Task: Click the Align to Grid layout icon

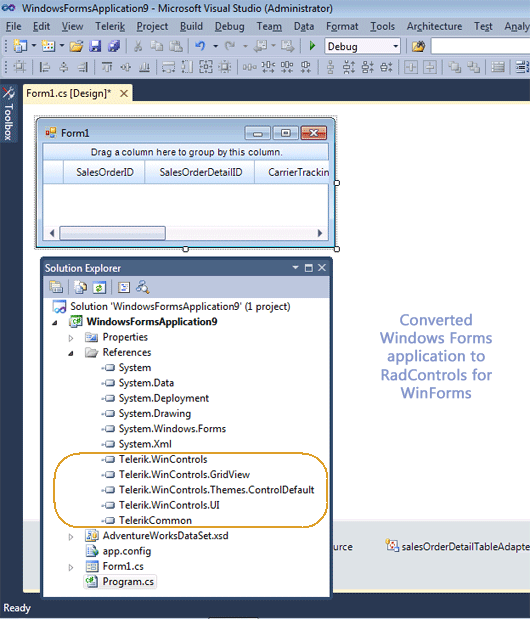Action: point(20,67)
